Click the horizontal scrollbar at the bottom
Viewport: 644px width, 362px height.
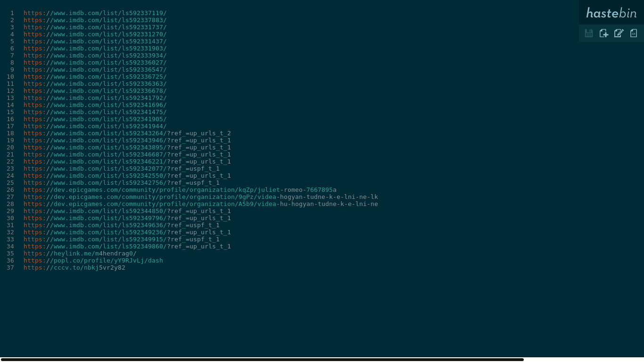(x=262, y=359)
